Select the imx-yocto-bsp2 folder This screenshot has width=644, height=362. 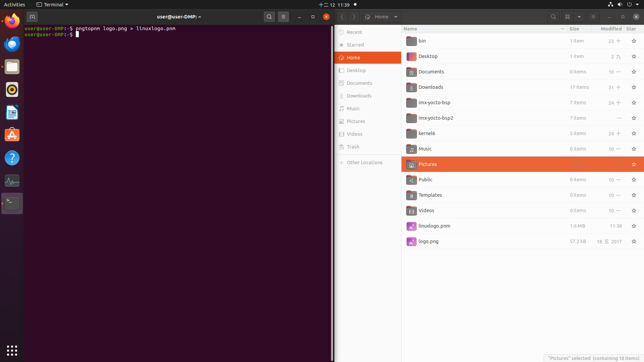coord(523,118)
